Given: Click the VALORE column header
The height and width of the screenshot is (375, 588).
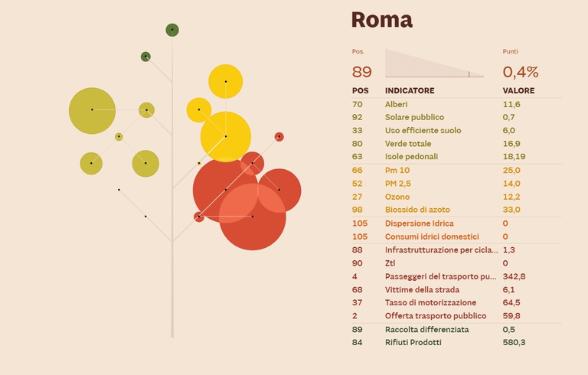Looking at the screenshot, I should click(x=508, y=90).
